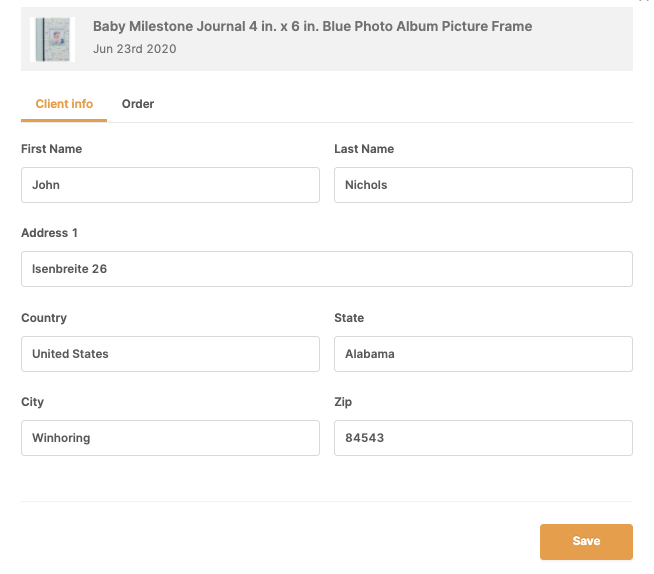The width and height of the screenshot is (654, 574).
Task: Click the State label
Action: coord(349,318)
